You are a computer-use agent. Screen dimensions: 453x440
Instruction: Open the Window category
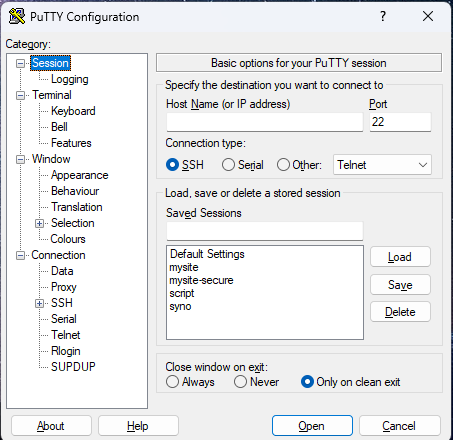point(51,159)
